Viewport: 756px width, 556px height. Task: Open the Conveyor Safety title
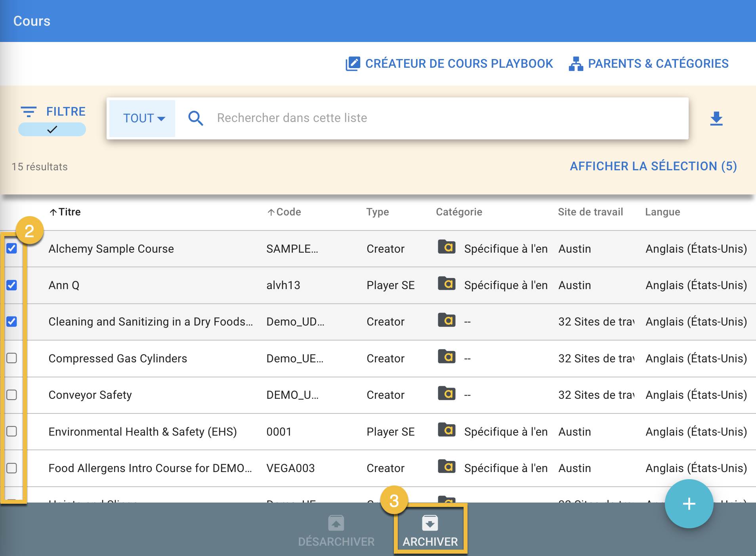click(90, 395)
